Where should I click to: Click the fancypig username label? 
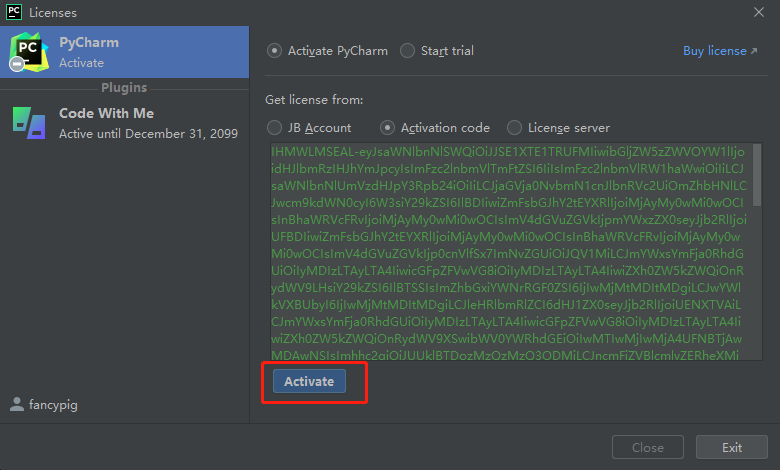pyautogui.click(x=55, y=405)
